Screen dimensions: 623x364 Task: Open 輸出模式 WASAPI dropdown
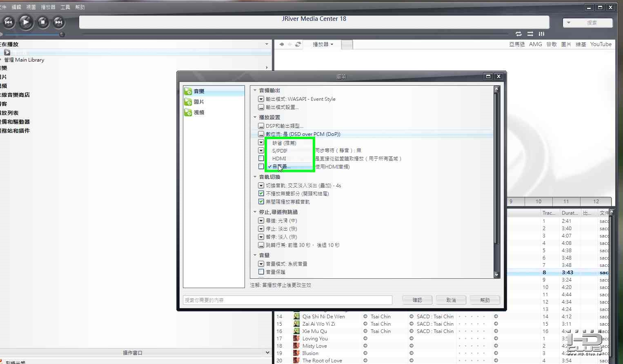pos(261,99)
